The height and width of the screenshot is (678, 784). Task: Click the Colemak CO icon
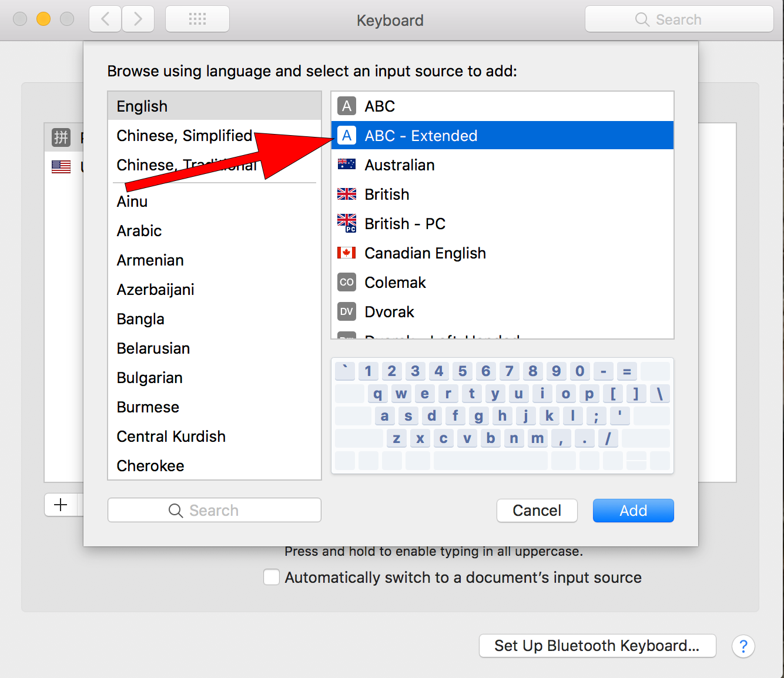point(346,282)
